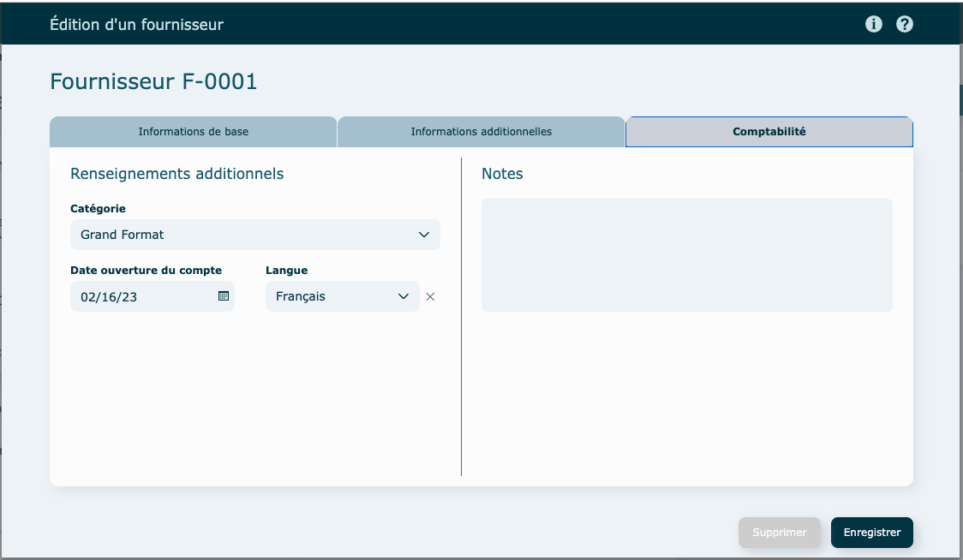This screenshot has width=963, height=560.
Task: Open help via question mark icon
Action: (904, 24)
